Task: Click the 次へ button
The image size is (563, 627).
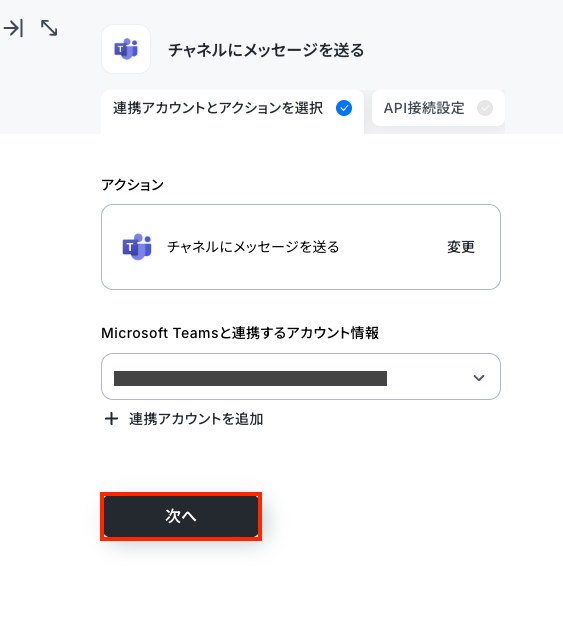Action: click(x=181, y=516)
